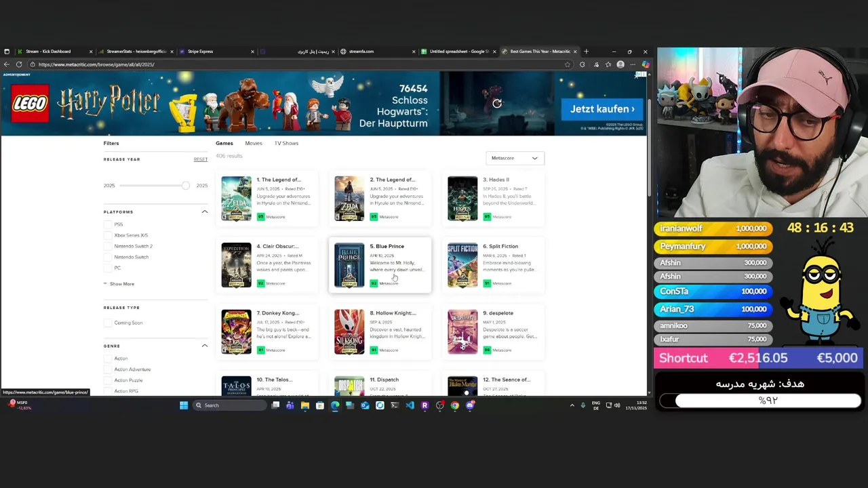
Task: Open the clock showing 17/11/2025
Action: [x=637, y=405]
